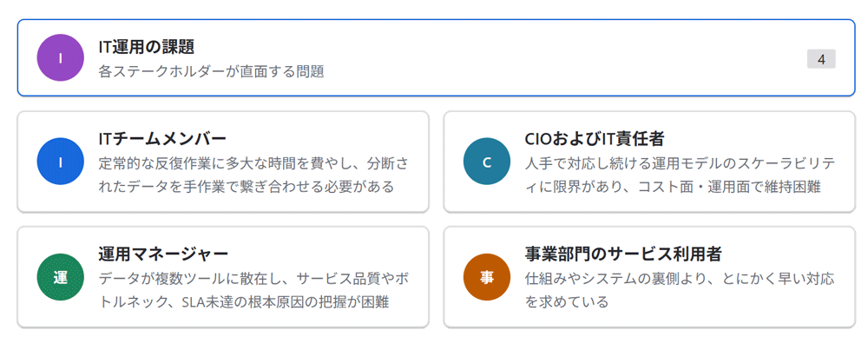Click the green 運 avatar for 運用マネージャー
Image resolution: width=868 pixels, height=337 pixels.
(61, 277)
